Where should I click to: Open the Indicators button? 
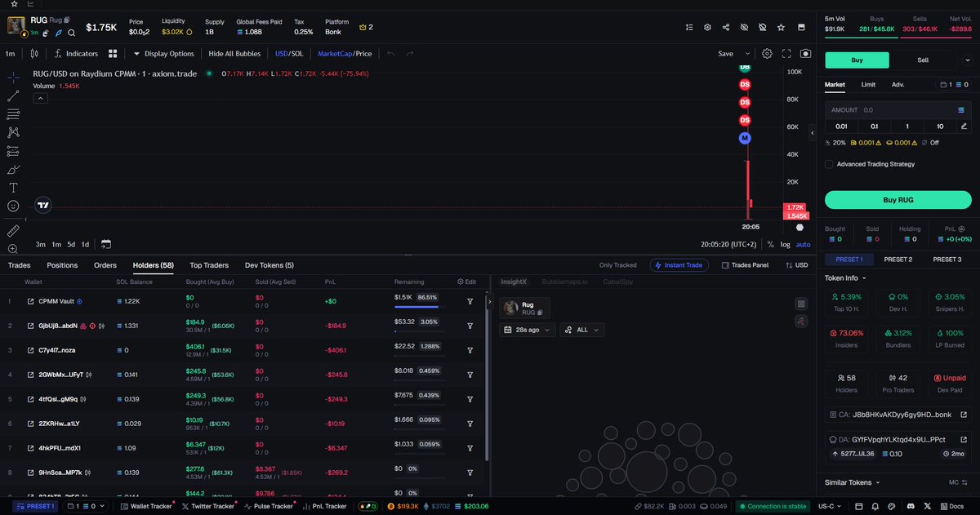click(76, 54)
